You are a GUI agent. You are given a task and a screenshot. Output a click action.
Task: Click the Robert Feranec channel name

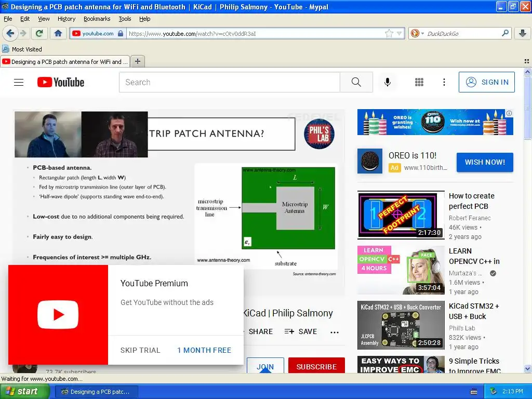pos(470,218)
